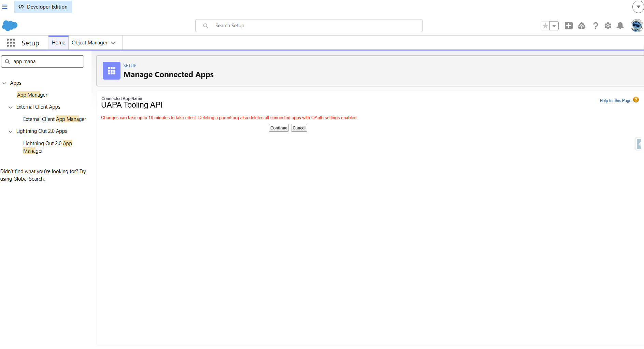This screenshot has height=349, width=644.
Task: Open the Help for this Page link
Action: [615, 101]
